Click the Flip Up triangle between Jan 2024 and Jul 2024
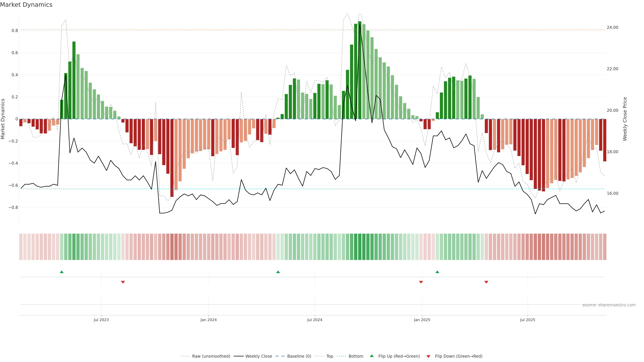This screenshot has width=644, height=362. pyautogui.click(x=278, y=272)
